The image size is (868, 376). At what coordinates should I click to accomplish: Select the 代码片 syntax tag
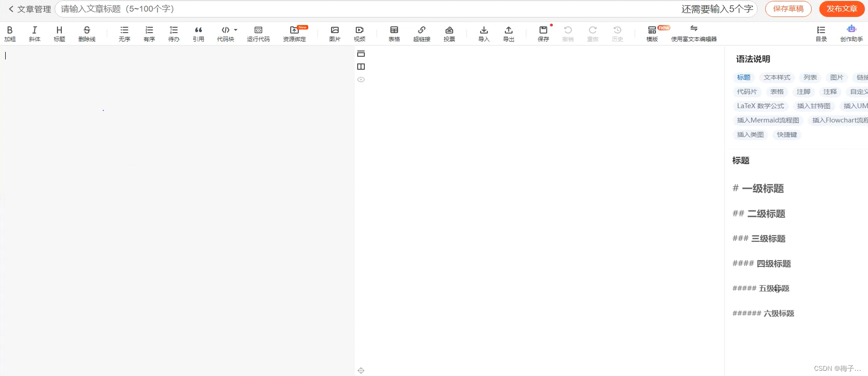747,92
